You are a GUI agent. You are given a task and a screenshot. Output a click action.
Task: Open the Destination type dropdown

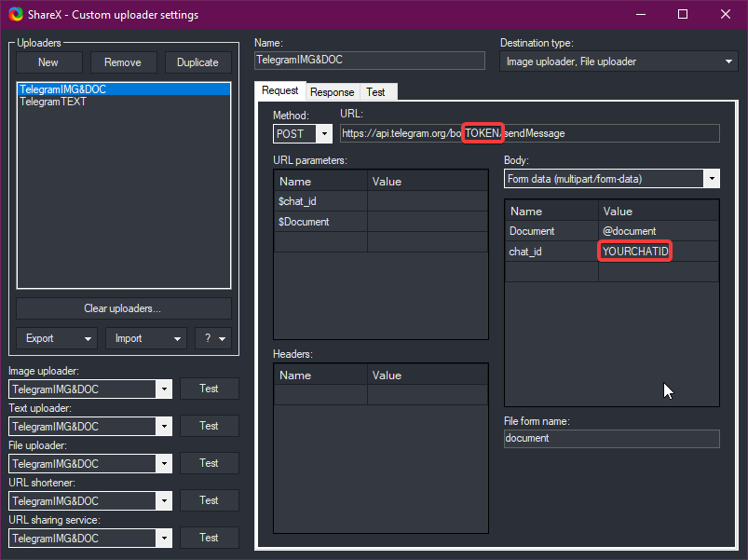(619, 61)
